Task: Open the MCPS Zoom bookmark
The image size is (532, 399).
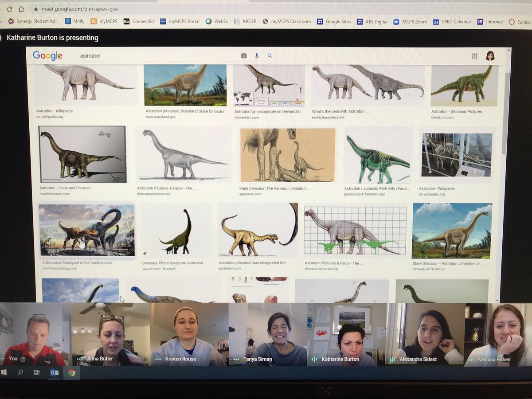Action: coord(410,21)
